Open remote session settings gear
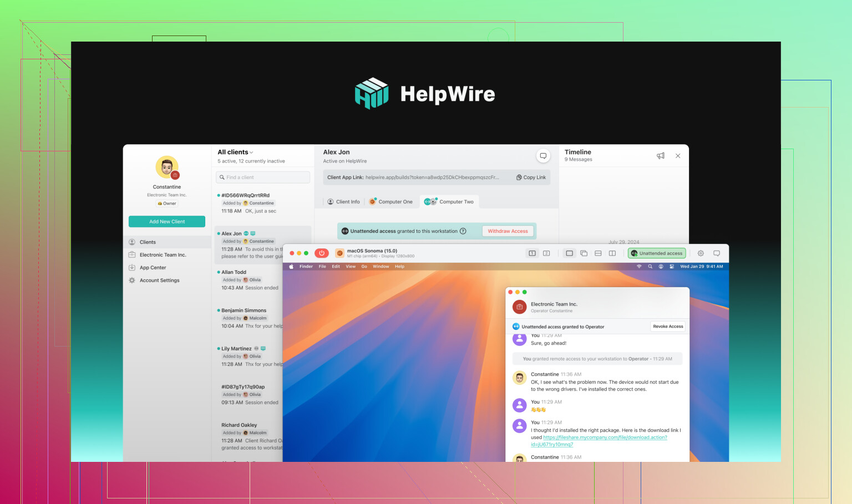 point(701,253)
